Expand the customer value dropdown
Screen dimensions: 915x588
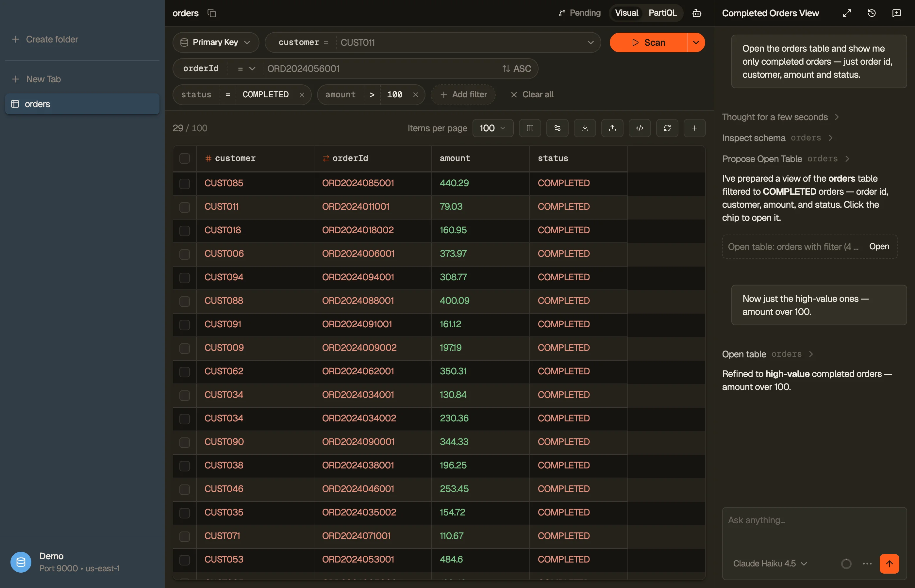click(591, 42)
